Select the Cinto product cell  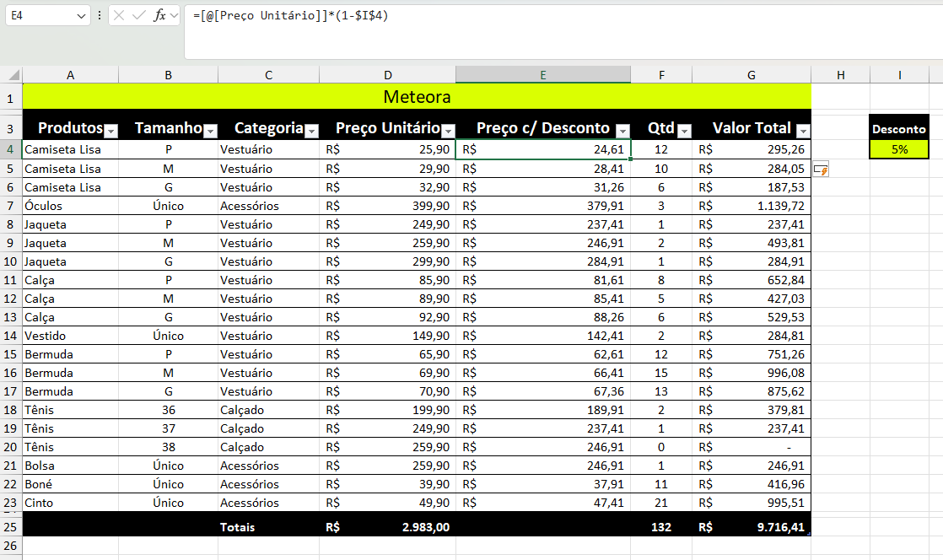[x=70, y=503]
